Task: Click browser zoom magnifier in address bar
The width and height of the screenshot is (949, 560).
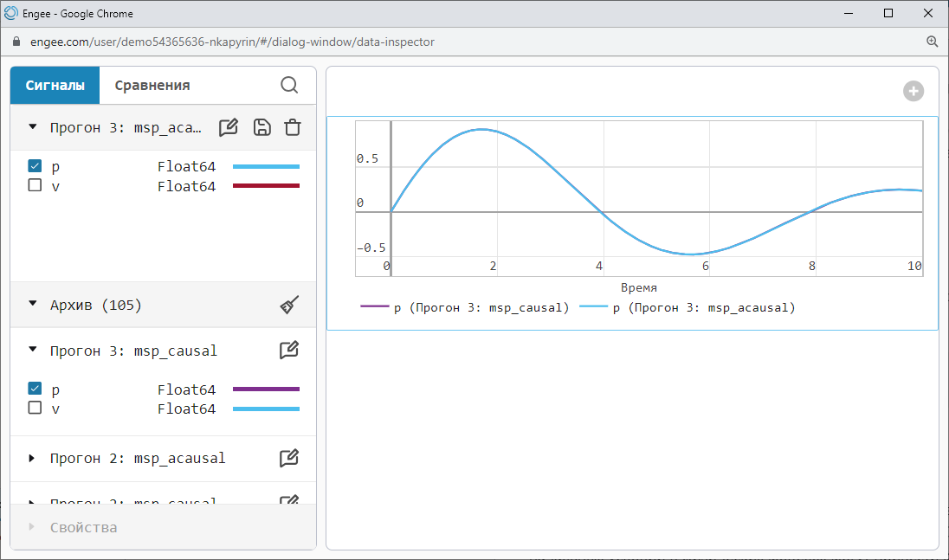Action: pyautogui.click(x=933, y=42)
